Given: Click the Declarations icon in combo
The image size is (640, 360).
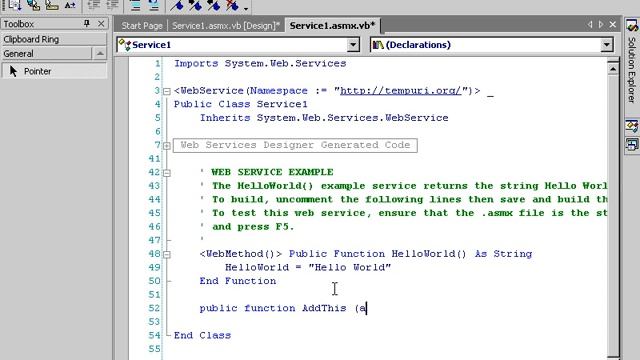Looking at the screenshot, I should (378, 44).
